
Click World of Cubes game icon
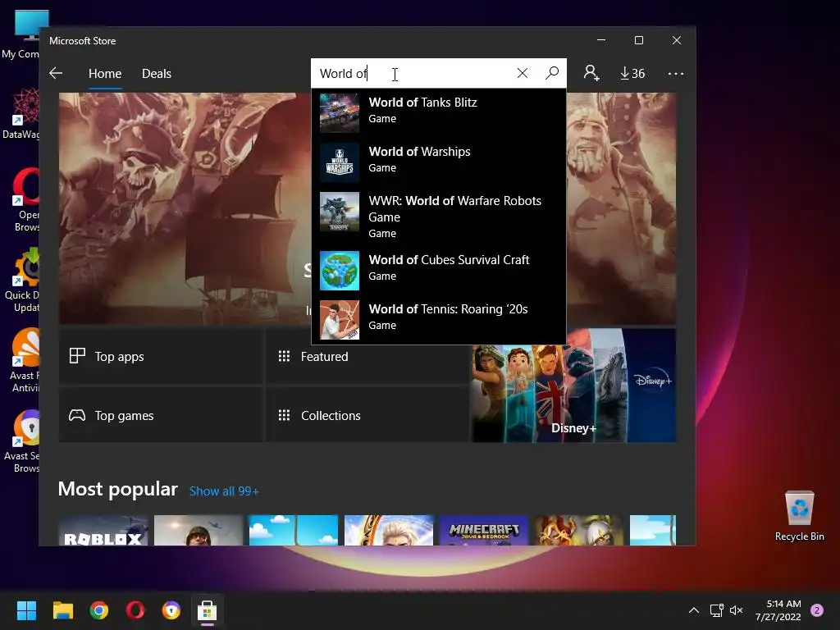click(x=340, y=271)
